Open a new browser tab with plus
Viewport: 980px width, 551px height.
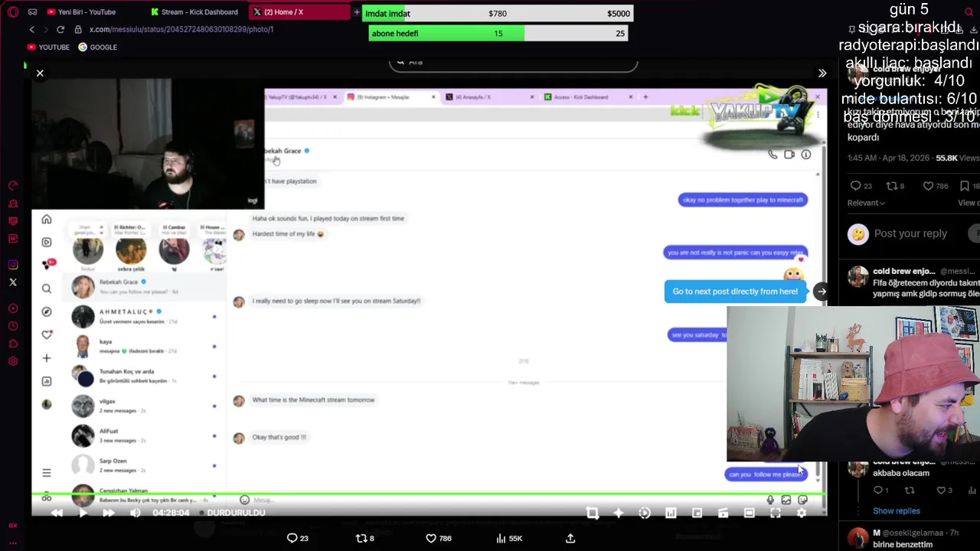[357, 12]
